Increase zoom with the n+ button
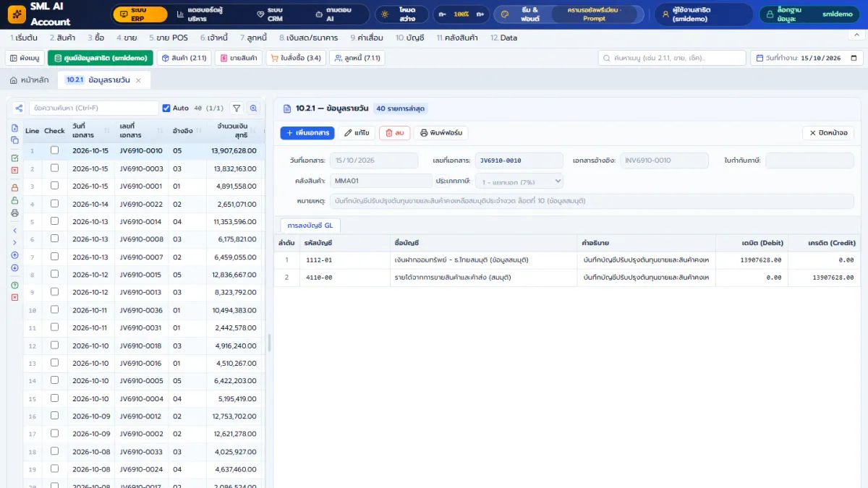 click(480, 14)
